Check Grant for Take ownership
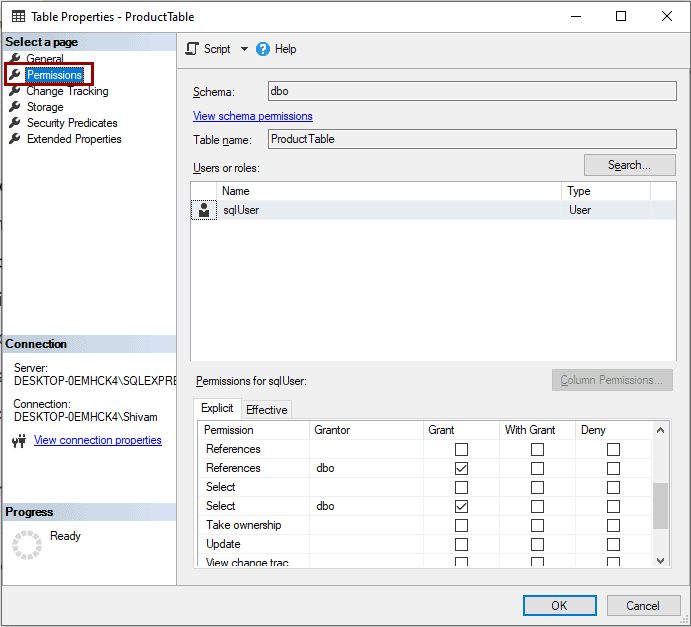Viewport: 691px width, 627px height. coord(461,525)
